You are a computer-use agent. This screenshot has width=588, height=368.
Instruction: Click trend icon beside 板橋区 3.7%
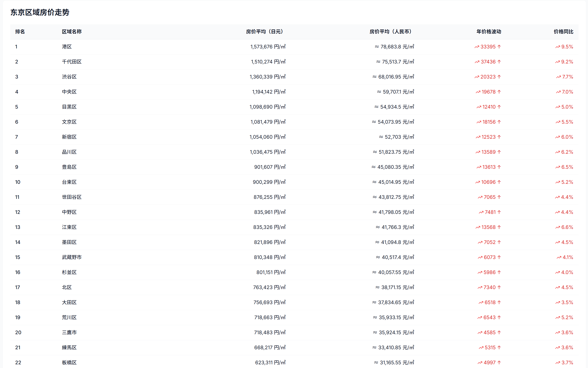click(558, 363)
